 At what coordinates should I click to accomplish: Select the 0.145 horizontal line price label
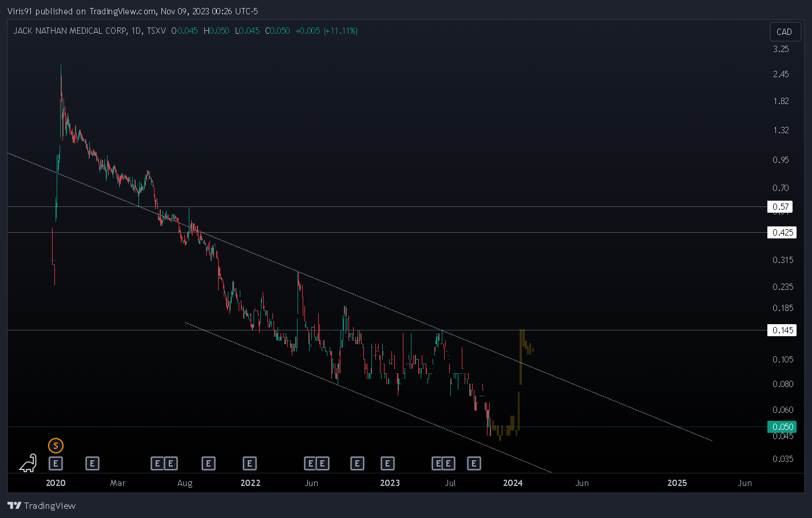782,330
